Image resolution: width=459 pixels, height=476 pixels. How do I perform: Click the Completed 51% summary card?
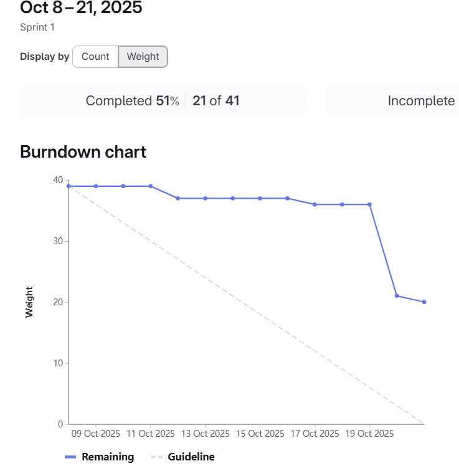pos(163,101)
